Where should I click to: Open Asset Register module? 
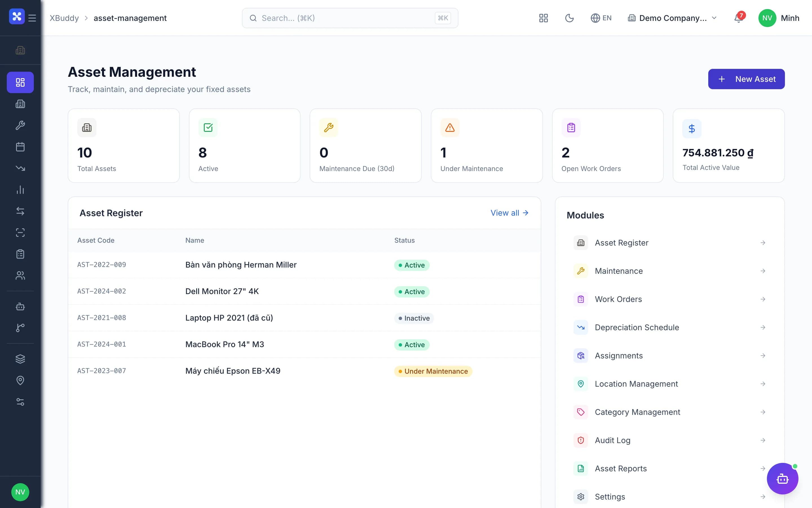pyautogui.click(x=670, y=243)
